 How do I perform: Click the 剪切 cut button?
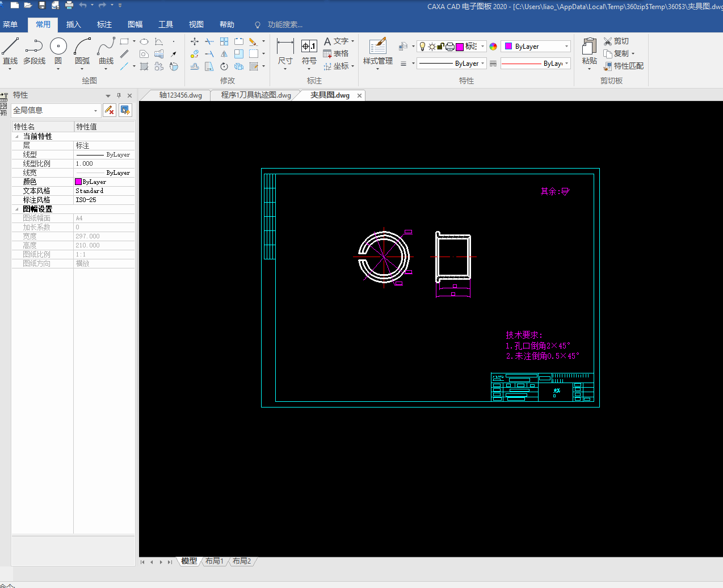pos(616,41)
